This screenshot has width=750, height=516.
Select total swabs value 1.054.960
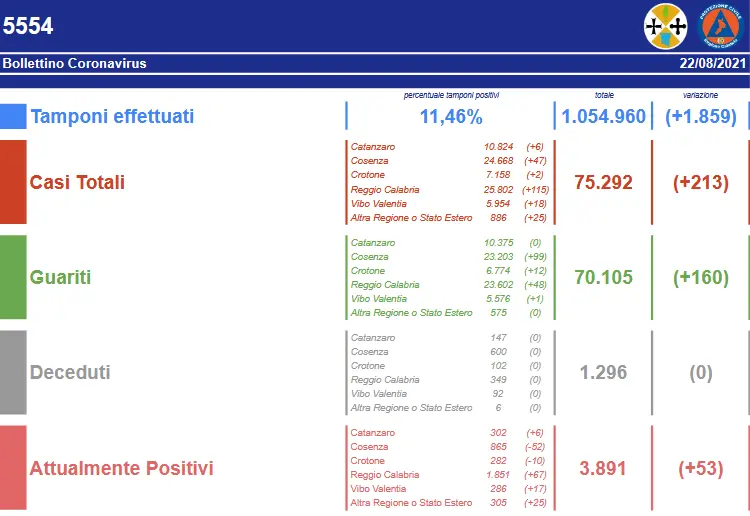pos(603,116)
